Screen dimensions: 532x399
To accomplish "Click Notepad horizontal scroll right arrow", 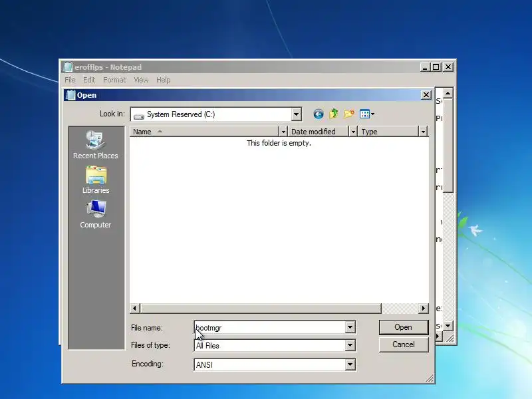I will (x=438, y=336).
